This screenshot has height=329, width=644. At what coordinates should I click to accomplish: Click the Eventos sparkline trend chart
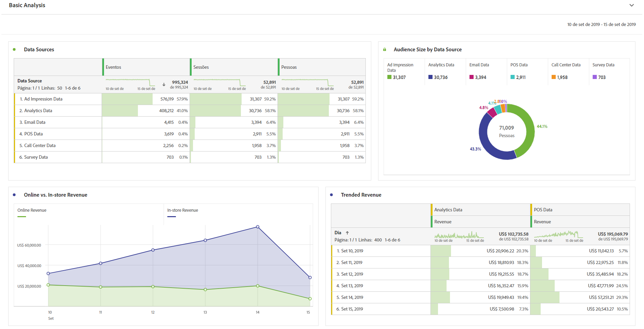tap(130, 83)
